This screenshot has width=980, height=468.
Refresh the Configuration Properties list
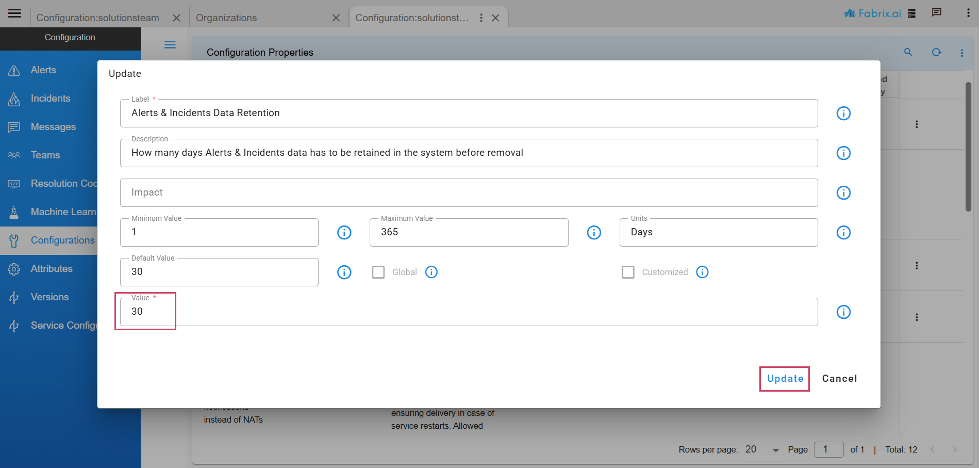(x=936, y=52)
